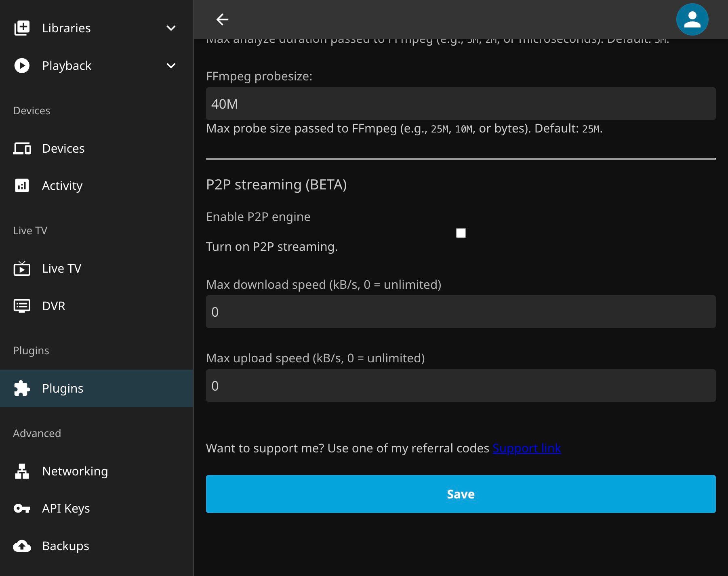Click the Networking icon
This screenshot has height=576, width=728.
[22, 471]
